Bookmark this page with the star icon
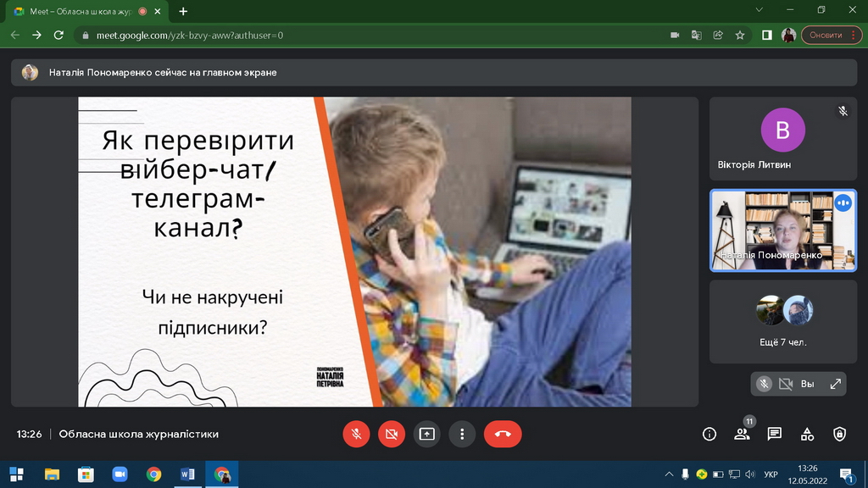 [x=740, y=35]
